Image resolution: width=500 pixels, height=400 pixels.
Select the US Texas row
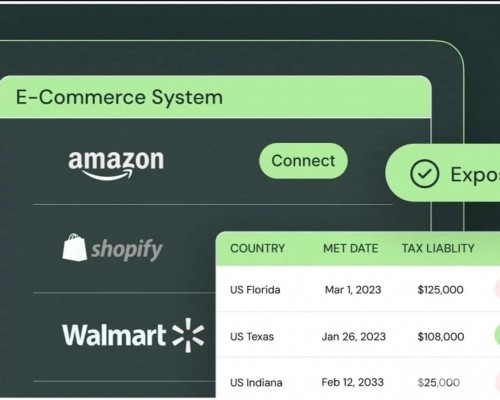358,335
